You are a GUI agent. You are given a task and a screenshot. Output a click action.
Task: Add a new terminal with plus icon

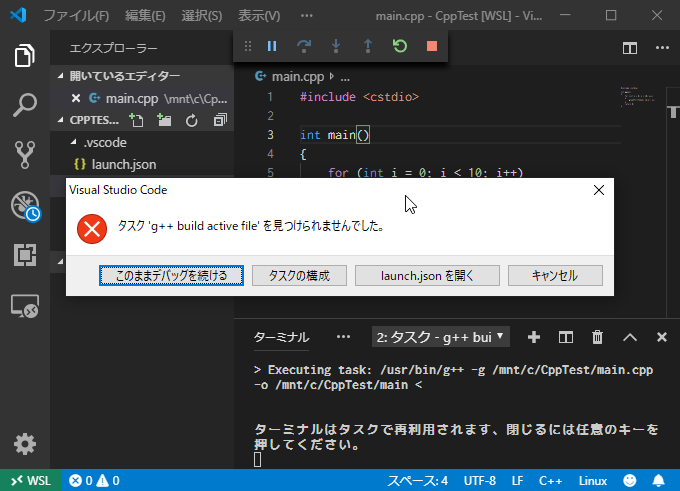pos(534,337)
